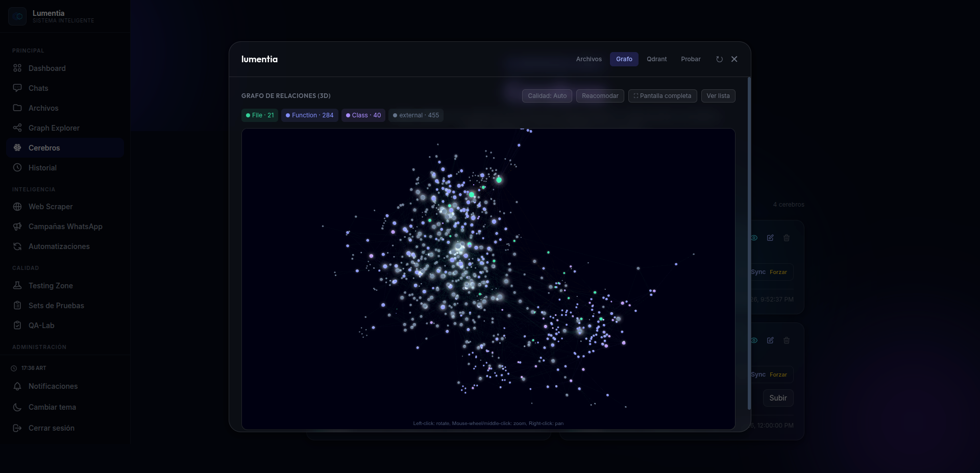
Task: Click the eye icon on second brain card
Action: [x=754, y=340]
